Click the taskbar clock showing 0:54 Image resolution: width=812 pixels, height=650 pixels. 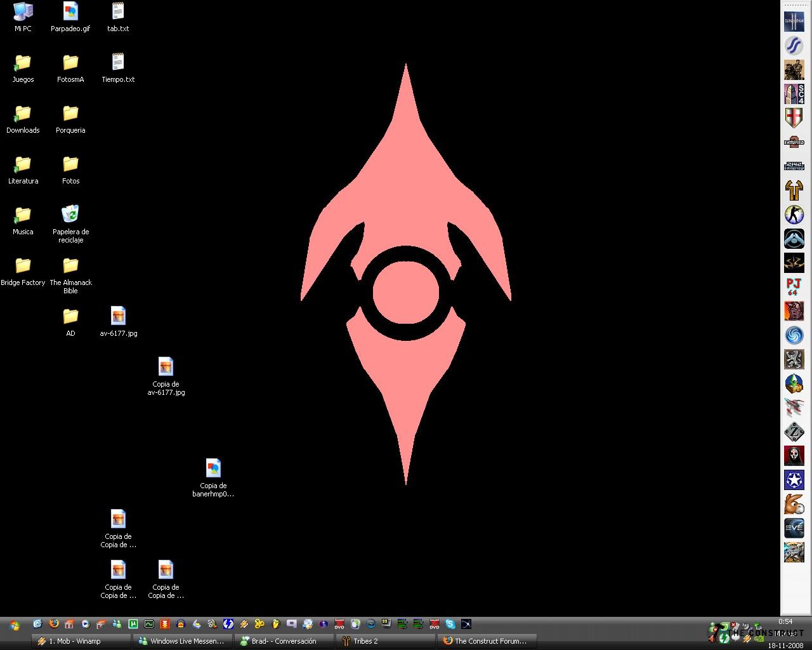click(785, 621)
